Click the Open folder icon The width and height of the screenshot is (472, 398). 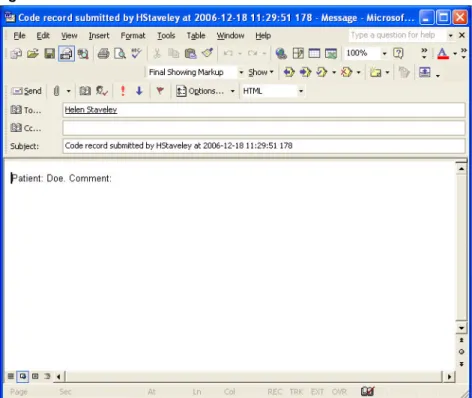pyautogui.click(x=33, y=53)
